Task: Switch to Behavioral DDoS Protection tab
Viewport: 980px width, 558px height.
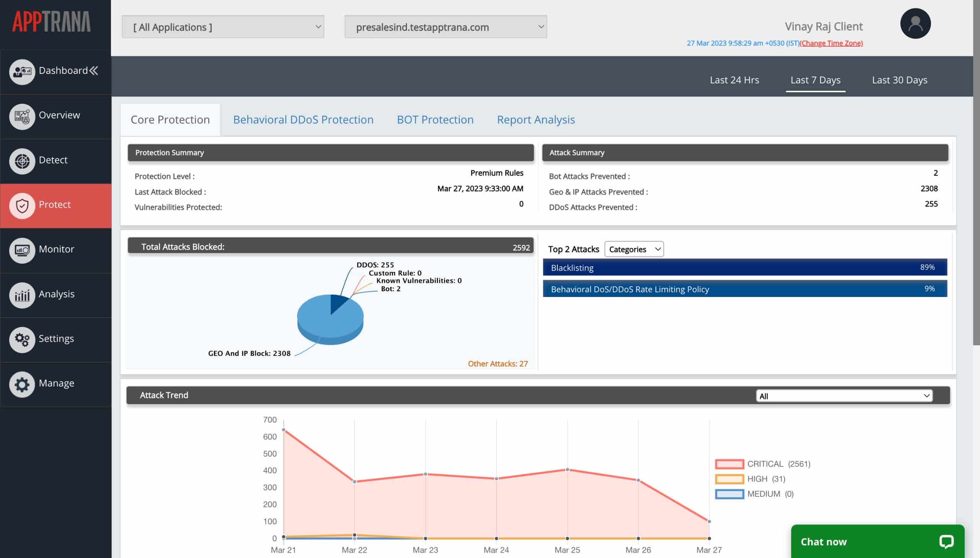Action: click(x=303, y=119)
